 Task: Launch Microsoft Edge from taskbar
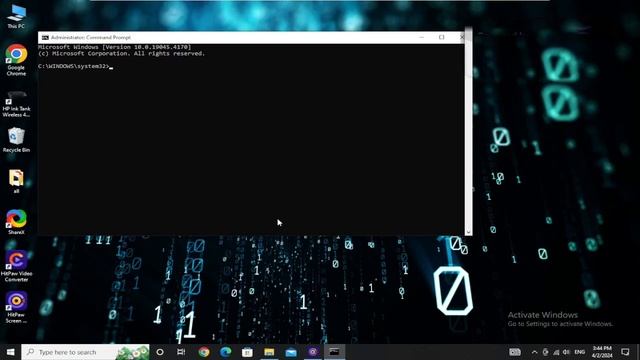point(225,352)
